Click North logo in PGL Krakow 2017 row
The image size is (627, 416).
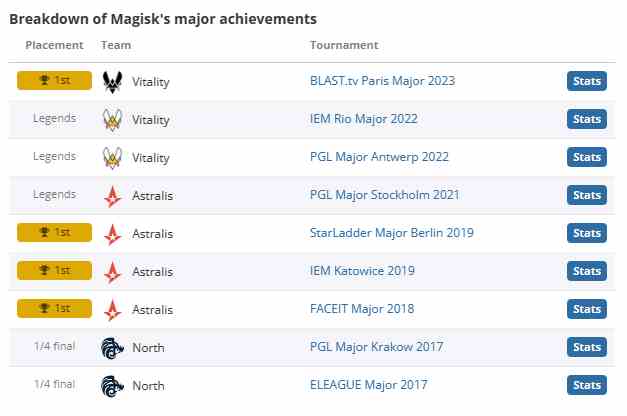(112, 348)
